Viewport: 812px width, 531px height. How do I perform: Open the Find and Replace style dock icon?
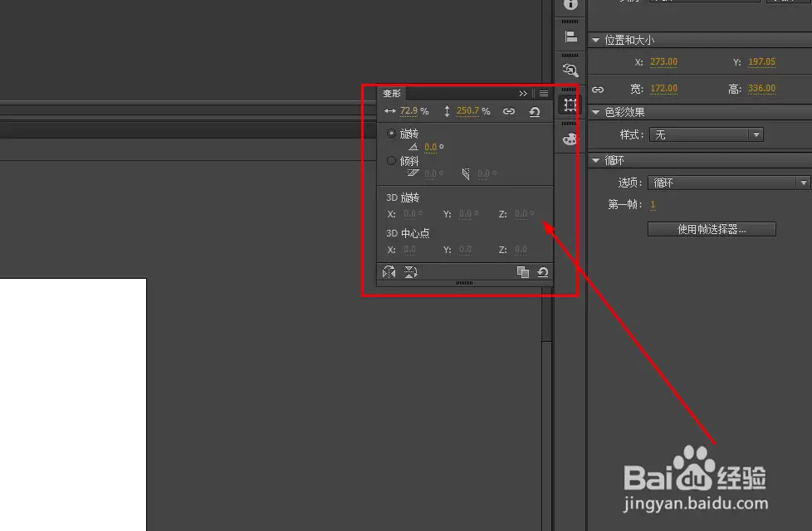(x=570, y=70)
